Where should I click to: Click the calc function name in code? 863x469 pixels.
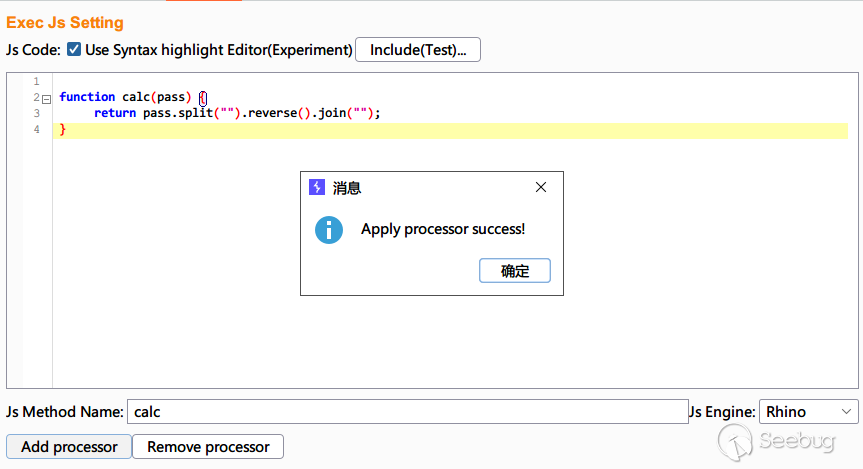pyautogui.click(x=136, y=97)
